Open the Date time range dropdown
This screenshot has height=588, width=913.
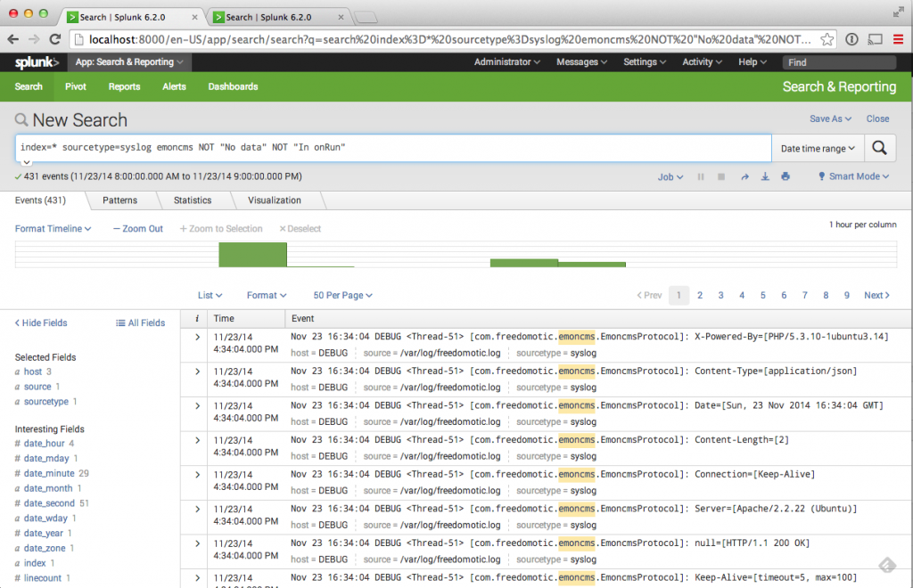[x=818, y=149]
